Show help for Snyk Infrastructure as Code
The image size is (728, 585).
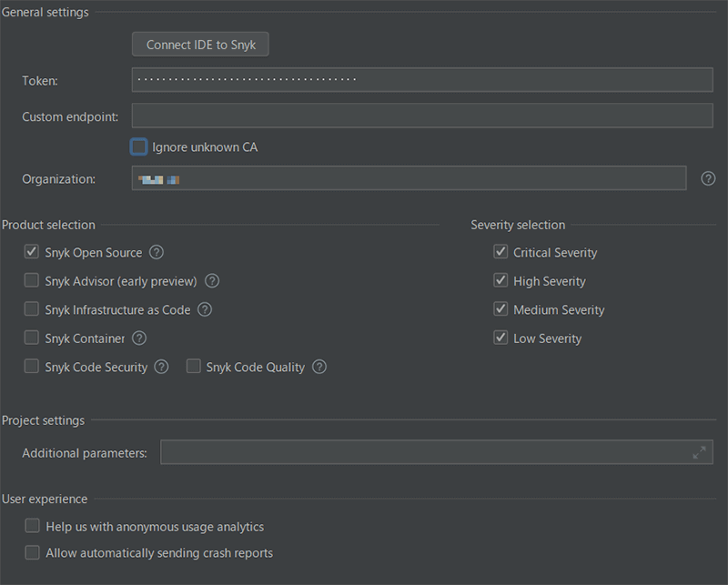click(205, 309)
